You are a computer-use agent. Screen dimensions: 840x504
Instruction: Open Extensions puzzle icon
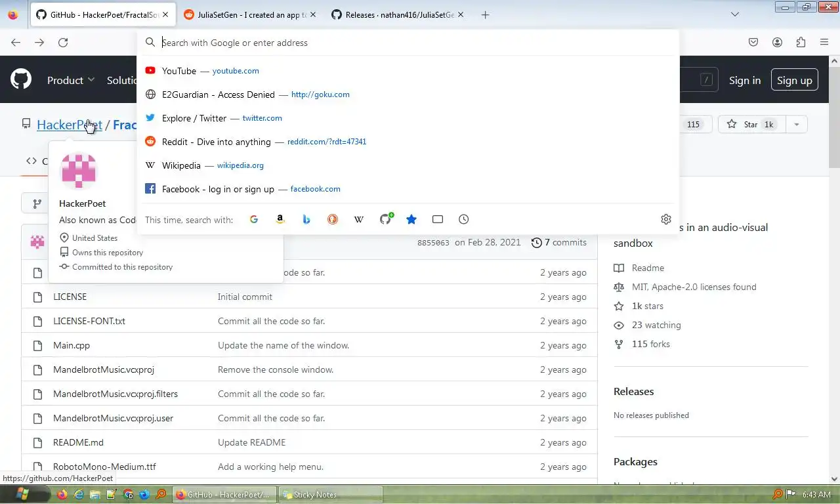[x=801, y=43]
